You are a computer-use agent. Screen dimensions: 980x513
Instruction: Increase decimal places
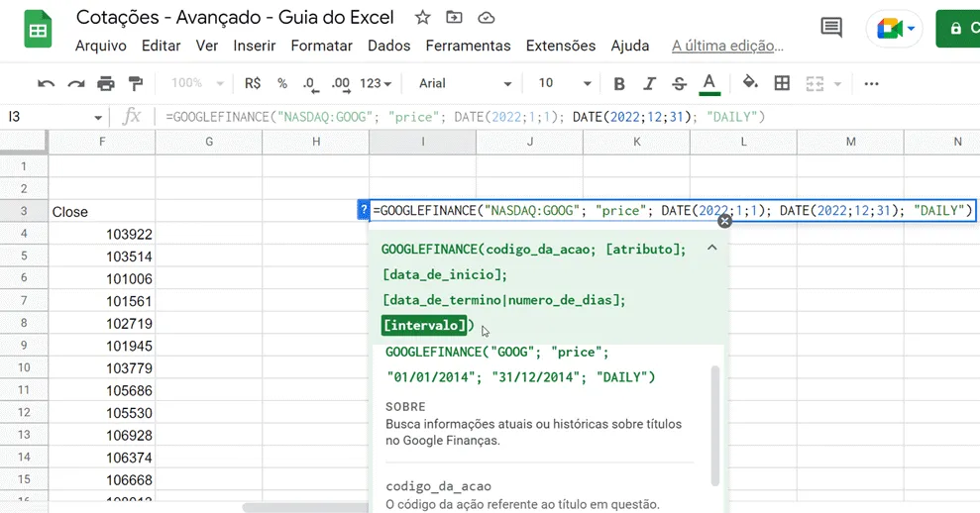pyautogui.click(x=341, y=84)
